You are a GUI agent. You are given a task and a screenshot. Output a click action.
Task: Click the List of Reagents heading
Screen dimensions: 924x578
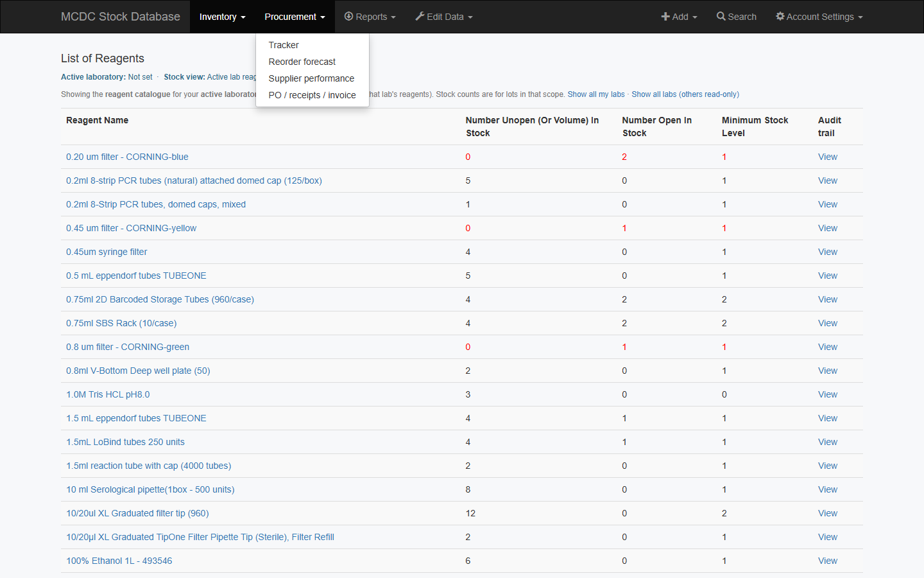click(103, 58)
